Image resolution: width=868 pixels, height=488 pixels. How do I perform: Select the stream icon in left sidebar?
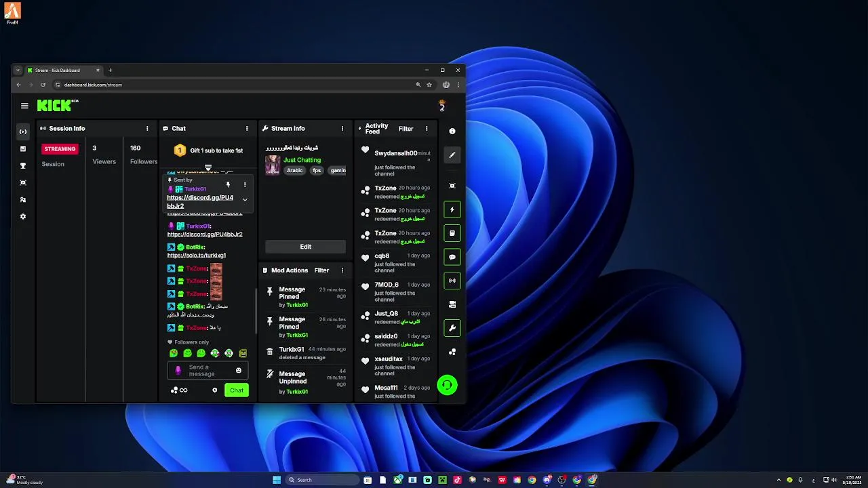coord(23,131)
